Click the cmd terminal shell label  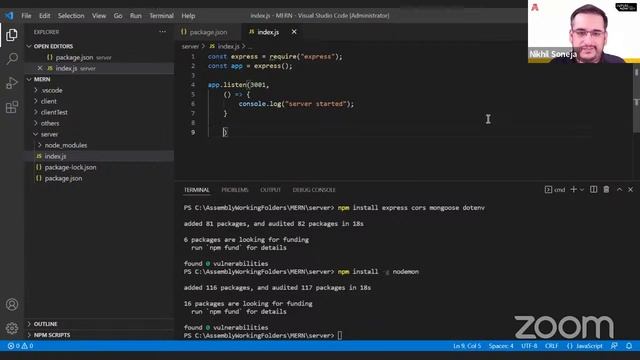point(555,189)
